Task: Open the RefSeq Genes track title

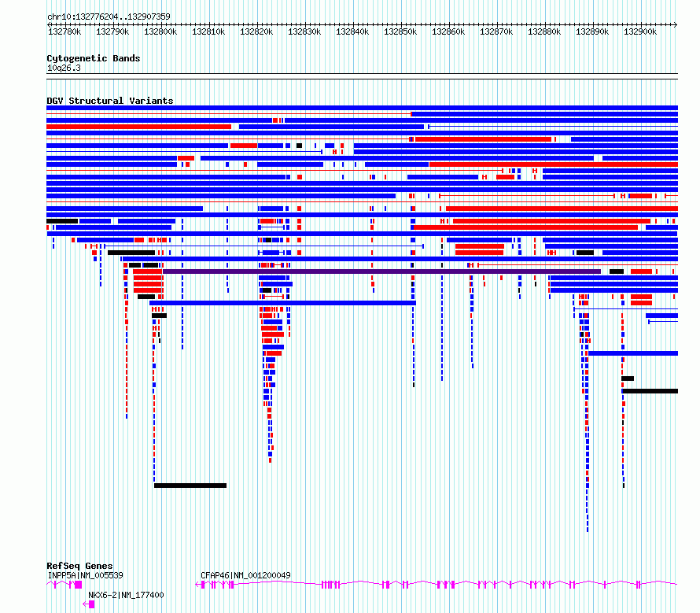Action: (79, 566)
